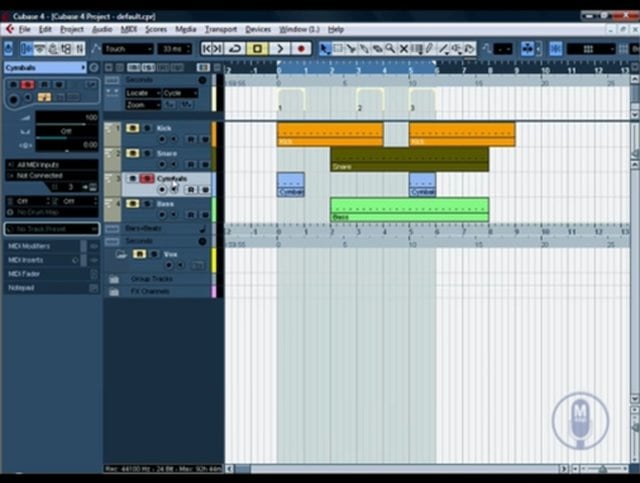
Task: Select the green Bass part
Action: (409, 210)
